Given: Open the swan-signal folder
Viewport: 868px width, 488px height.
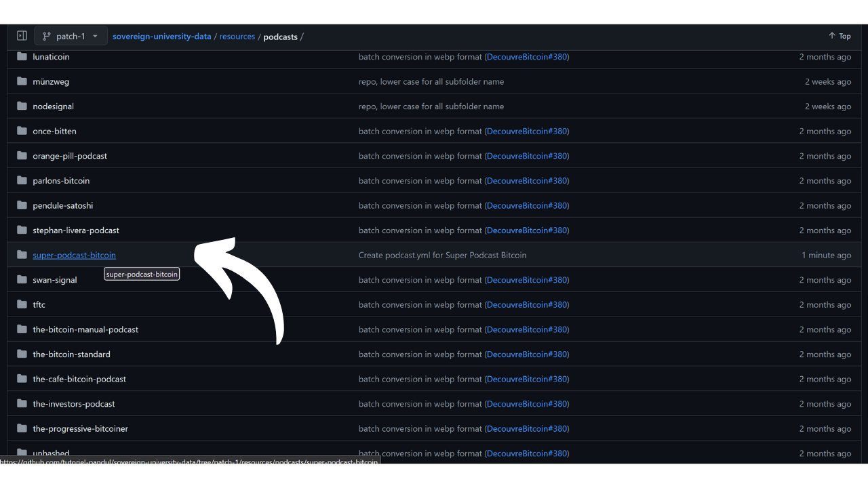Looking at the screenshot, I should [55, 280].
